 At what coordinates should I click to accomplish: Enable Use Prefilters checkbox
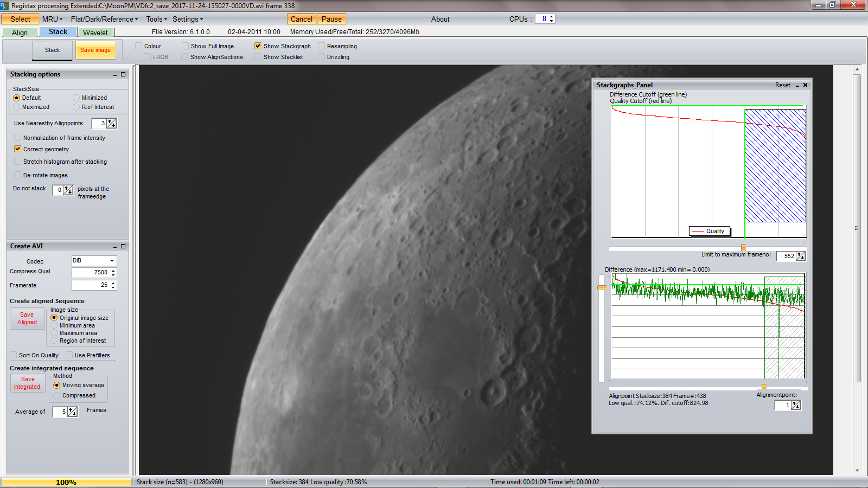(69, 355)
